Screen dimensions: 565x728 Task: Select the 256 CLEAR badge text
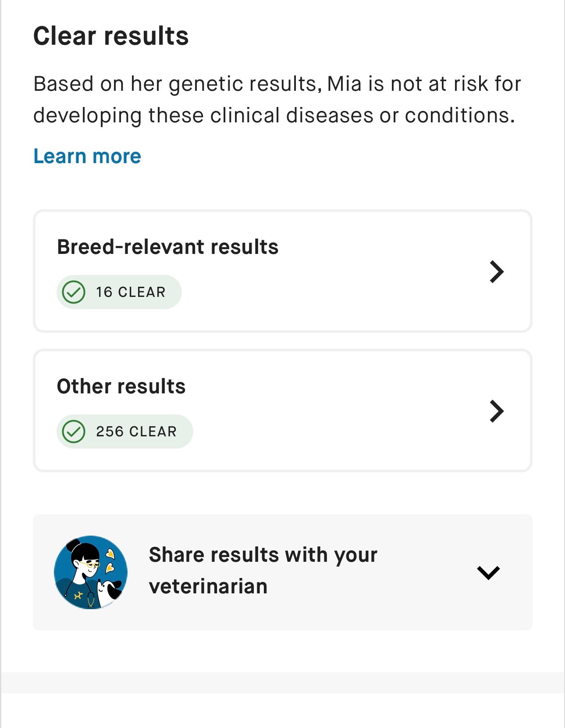136,432
